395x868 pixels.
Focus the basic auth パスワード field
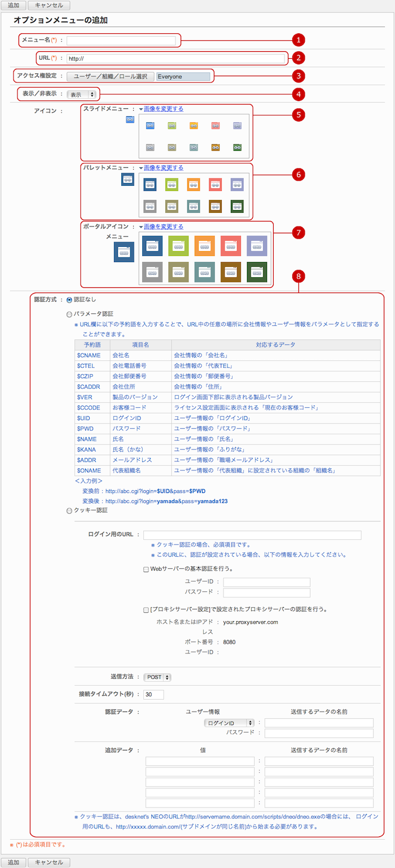point(267,593)
